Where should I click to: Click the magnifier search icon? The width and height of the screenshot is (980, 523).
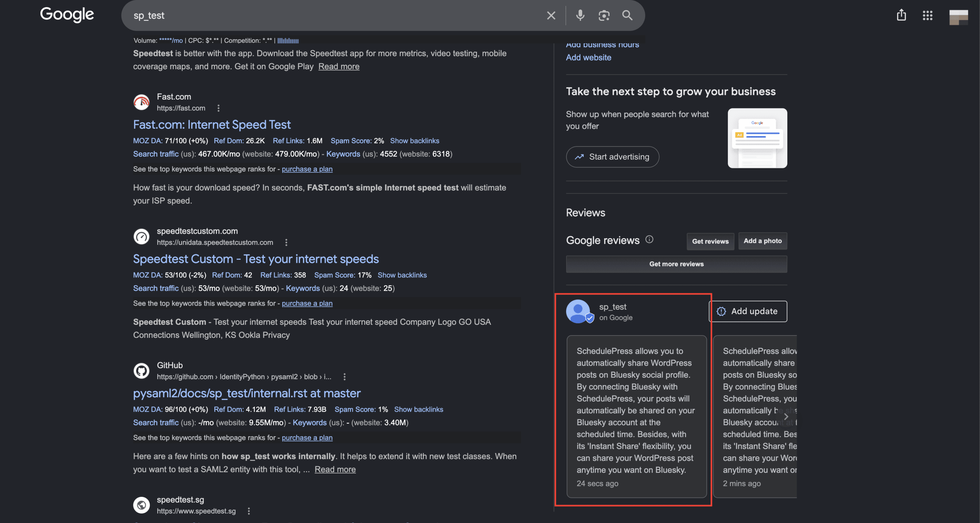[x=627, y=16]
